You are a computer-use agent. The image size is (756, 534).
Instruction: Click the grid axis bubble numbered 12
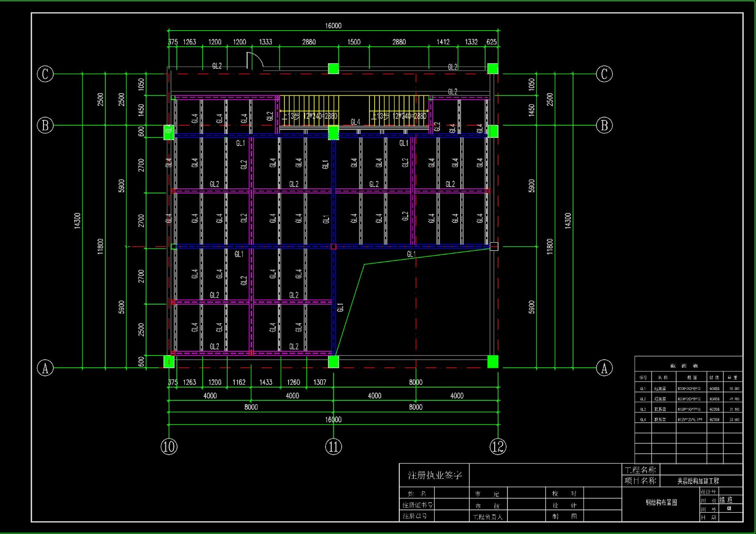(x=498, y=447)
